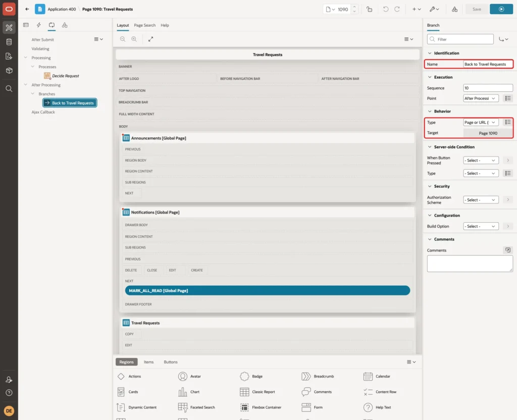This screenshot has height=420, width=517.
Task: Increment page number with the up arrow
Action: coord(354,7)
